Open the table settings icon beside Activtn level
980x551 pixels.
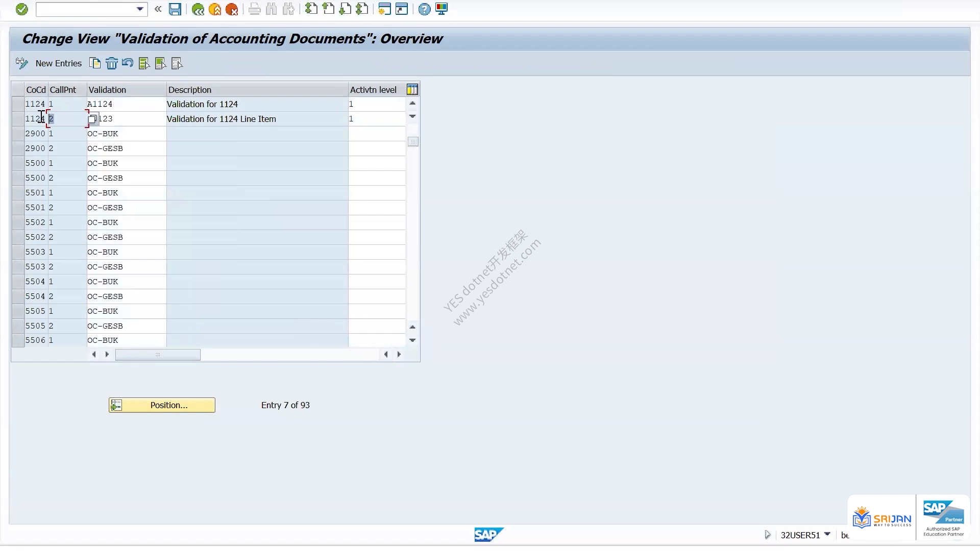(x=412, y=90)
